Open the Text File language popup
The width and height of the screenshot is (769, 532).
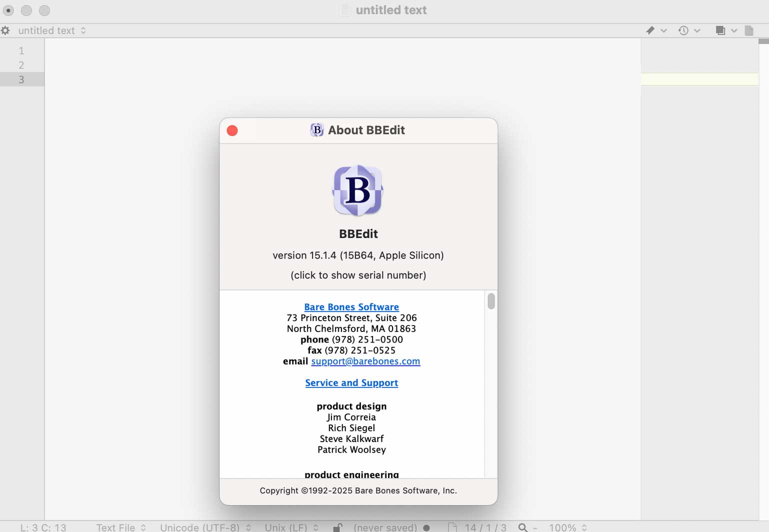[121, 527]
